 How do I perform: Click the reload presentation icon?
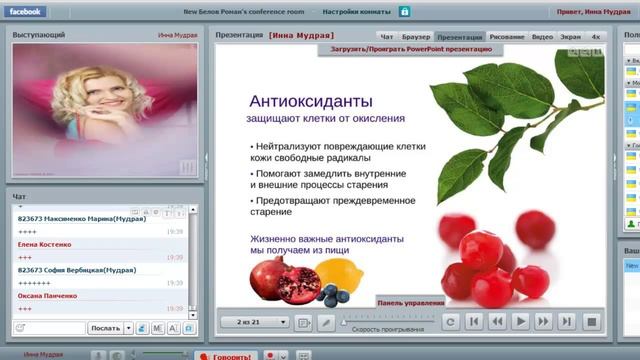coord(450,322)
